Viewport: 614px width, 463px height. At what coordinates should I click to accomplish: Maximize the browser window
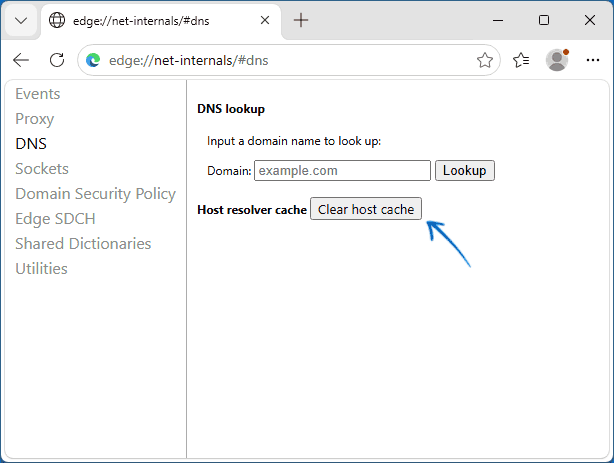[x=544, y=20]
